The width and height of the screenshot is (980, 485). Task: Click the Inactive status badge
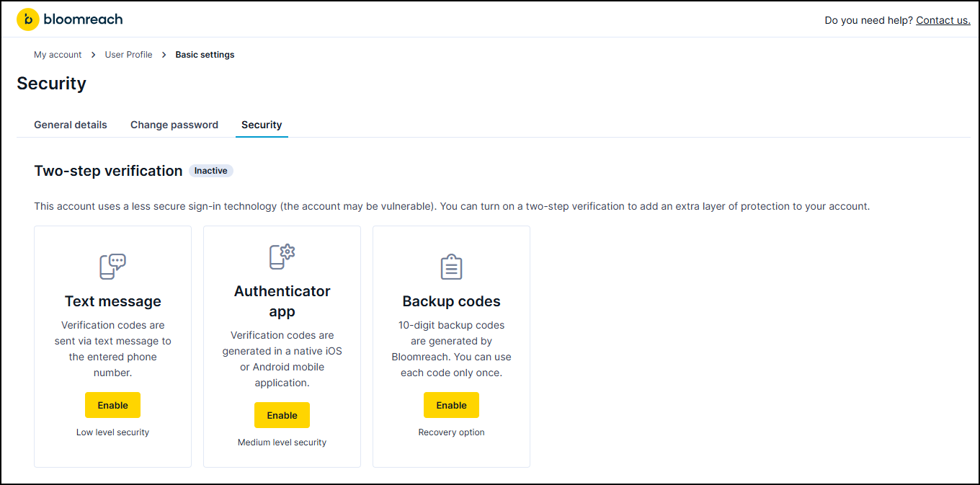[x=211, y=171]
